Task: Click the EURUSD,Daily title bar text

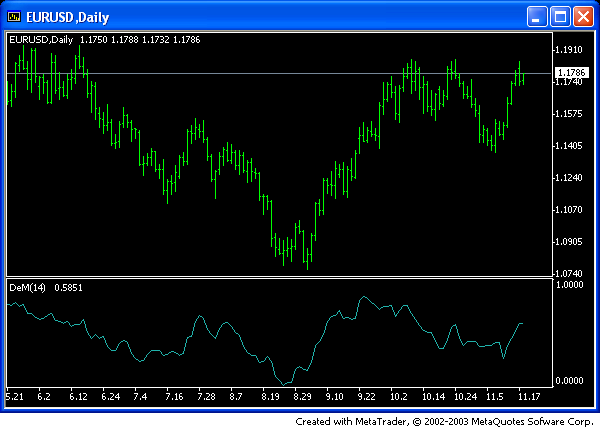Action: (68, 18)
